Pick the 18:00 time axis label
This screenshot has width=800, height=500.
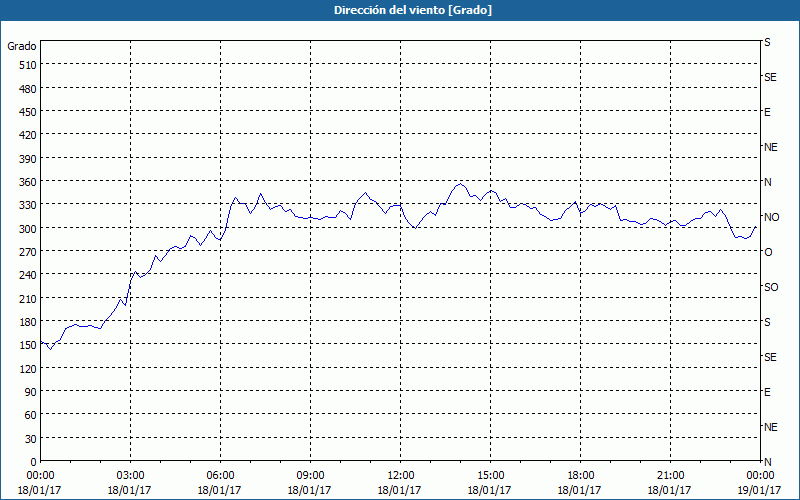tap(580, 476)
